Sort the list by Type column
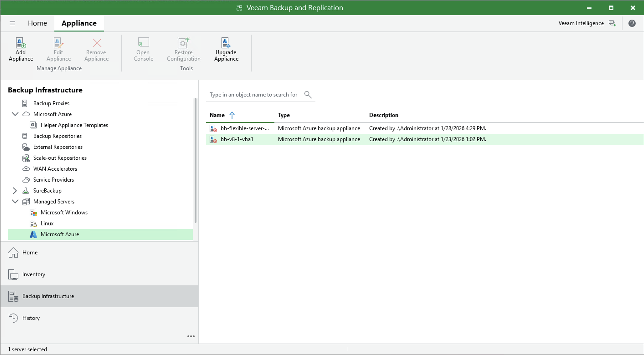The image size is (644, 355). (284, 115)
